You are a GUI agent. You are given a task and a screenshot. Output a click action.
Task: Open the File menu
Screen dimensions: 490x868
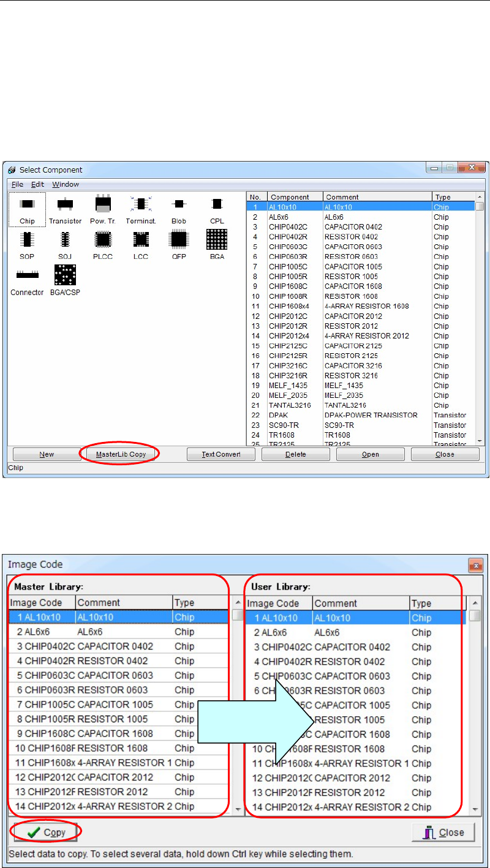pyautogui.click(x=17, y=184)
